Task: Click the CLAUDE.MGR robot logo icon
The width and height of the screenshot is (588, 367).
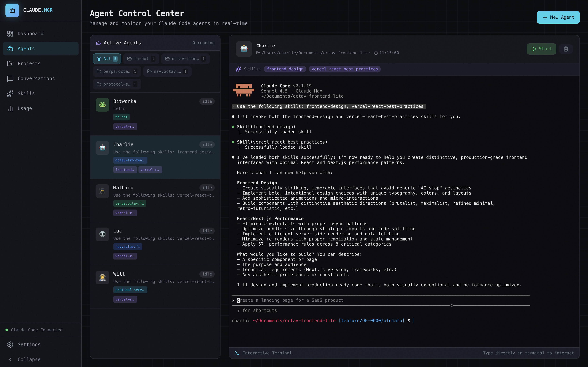Action: (x=12, y=10)
